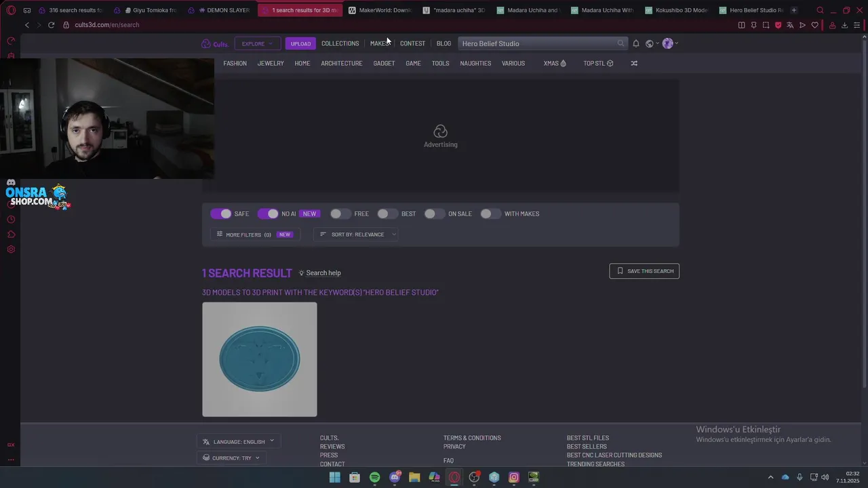Enable the ON SALE filter toggle

[434, 213]
